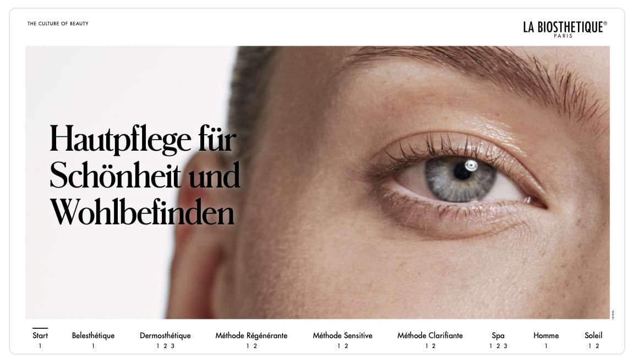Jump to Dermosthétique page 3

point(172,346)
